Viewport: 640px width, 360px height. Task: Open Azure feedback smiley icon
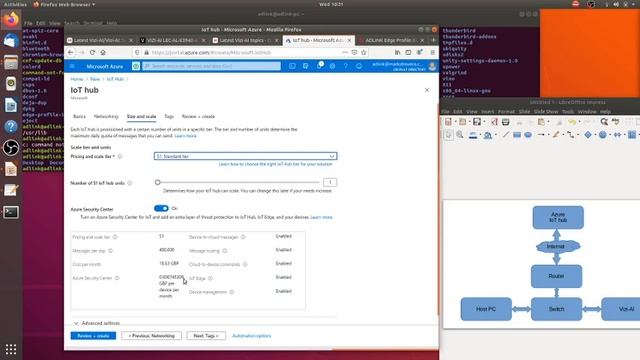359,66
